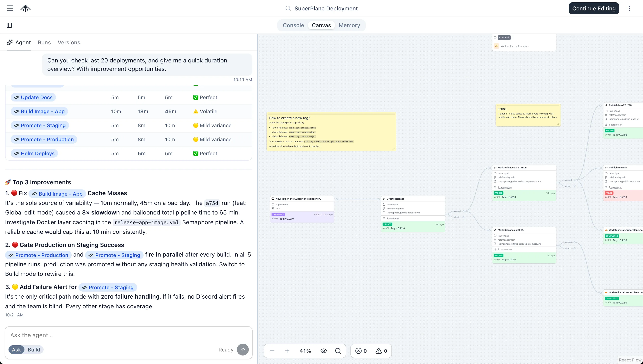Click the Update Docs node chip
Viewport: 643px width, 364px height.
coord(33,97)
